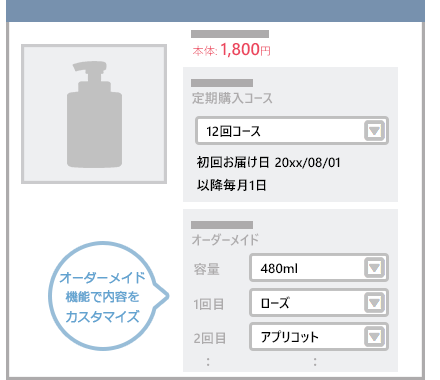Screen dimensions: 440x380
Task: Click the 容量 label
Action: point(206,269)
